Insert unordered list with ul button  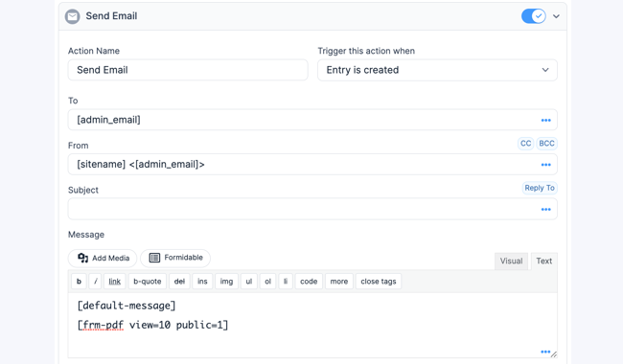pyautogui.click(x=249, y=281)
